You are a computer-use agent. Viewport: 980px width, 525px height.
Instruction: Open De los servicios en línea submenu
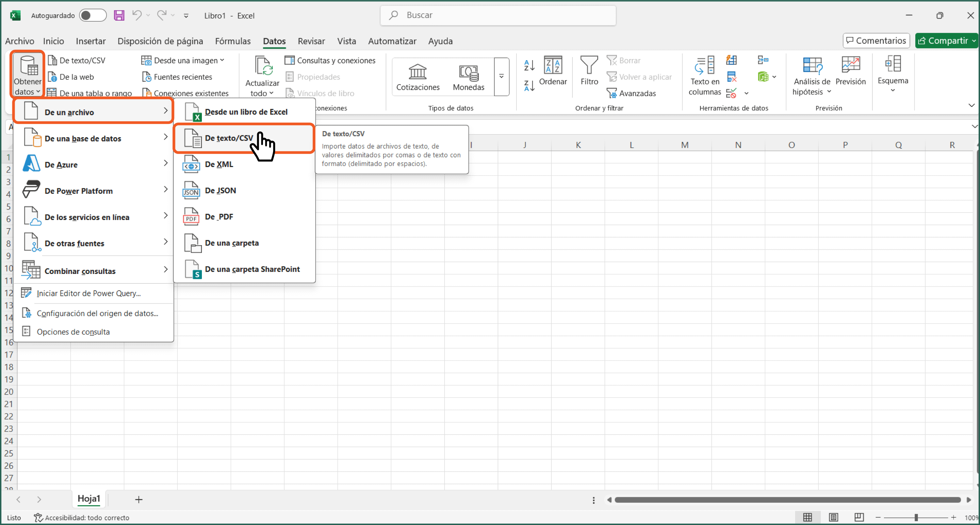(93, 217)
